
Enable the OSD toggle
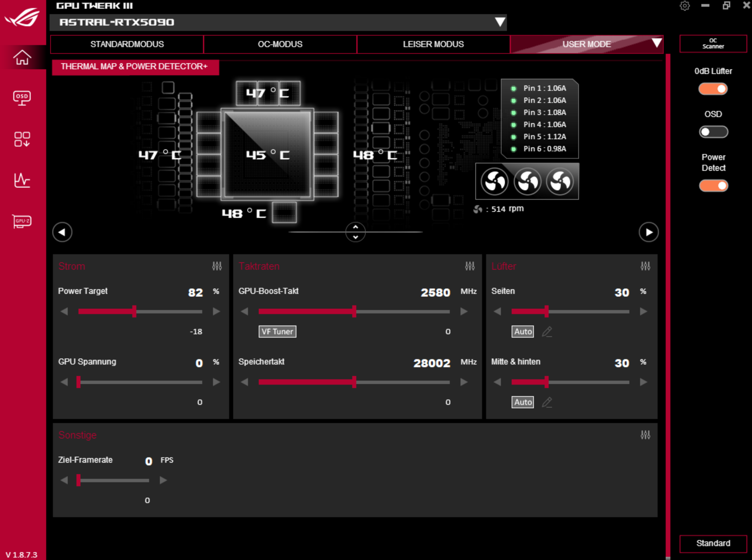[713, 132]
